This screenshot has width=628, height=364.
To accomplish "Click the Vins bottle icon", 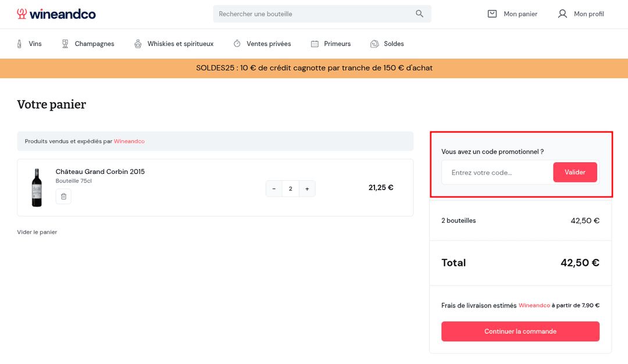I will click(x=19, y=44).
